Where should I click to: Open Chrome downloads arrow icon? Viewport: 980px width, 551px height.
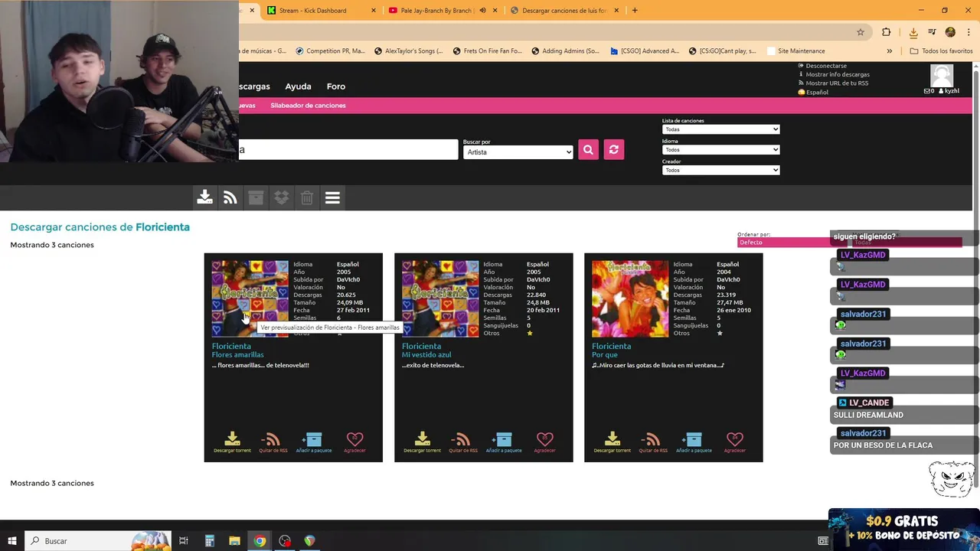pos(913,32)
